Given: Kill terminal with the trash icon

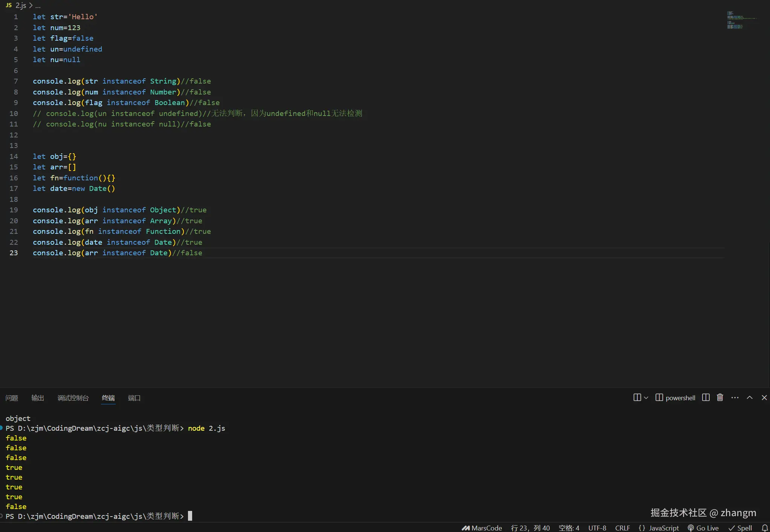Looking at the screenshot, I should pyautogui.click(x=720, y=398).
